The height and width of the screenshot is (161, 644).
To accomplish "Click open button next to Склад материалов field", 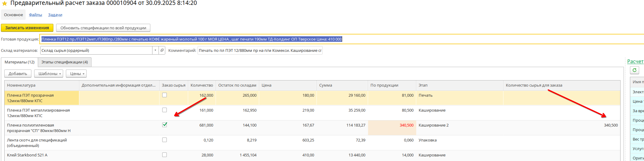I will (x=162, y=50).
